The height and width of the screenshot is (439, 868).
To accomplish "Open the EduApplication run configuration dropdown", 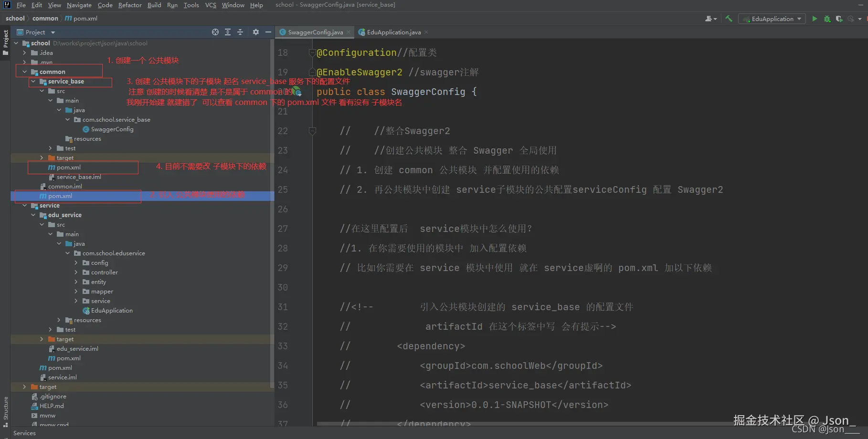I will coord(772,19).
